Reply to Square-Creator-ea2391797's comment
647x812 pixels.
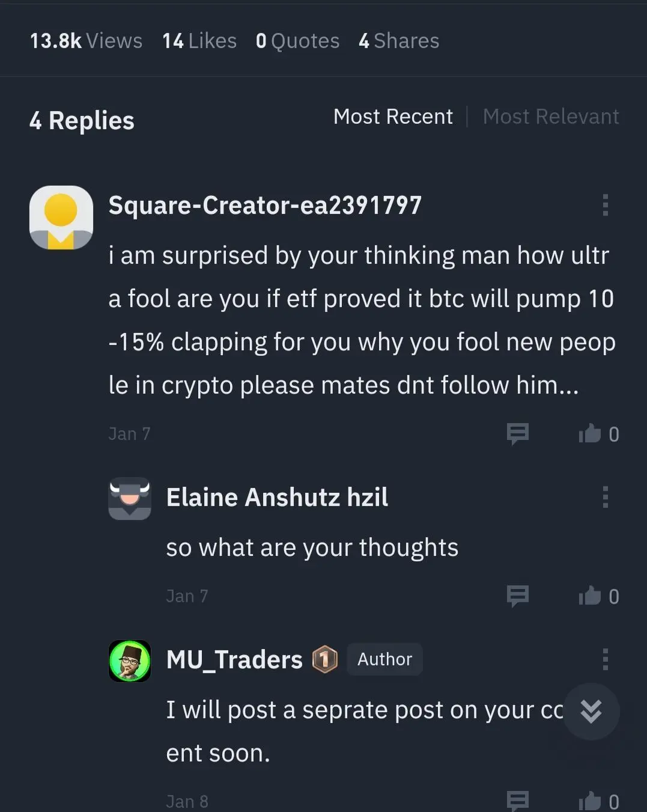[517, 434]
